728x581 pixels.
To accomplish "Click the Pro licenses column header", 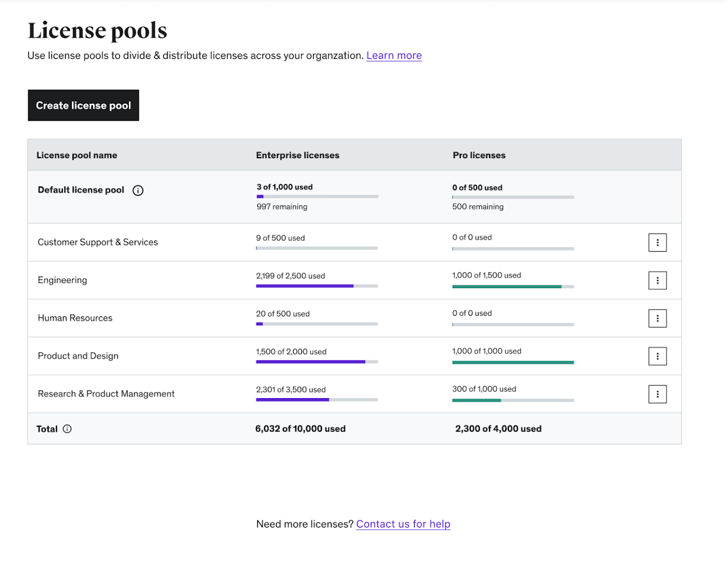I will [479, 155].
